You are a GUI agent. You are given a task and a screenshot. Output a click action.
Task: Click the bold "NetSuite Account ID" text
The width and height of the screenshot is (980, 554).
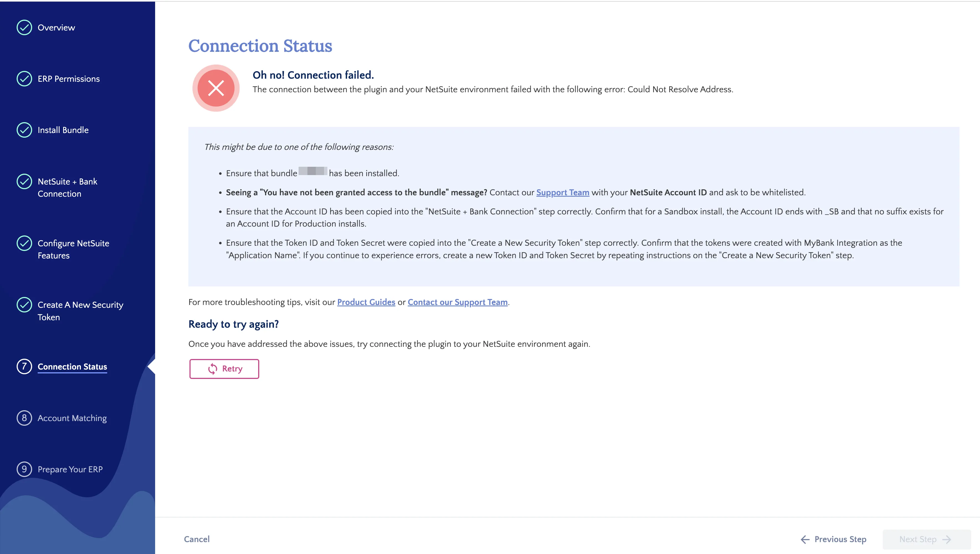pyautogui.click(x=668, y=193)
